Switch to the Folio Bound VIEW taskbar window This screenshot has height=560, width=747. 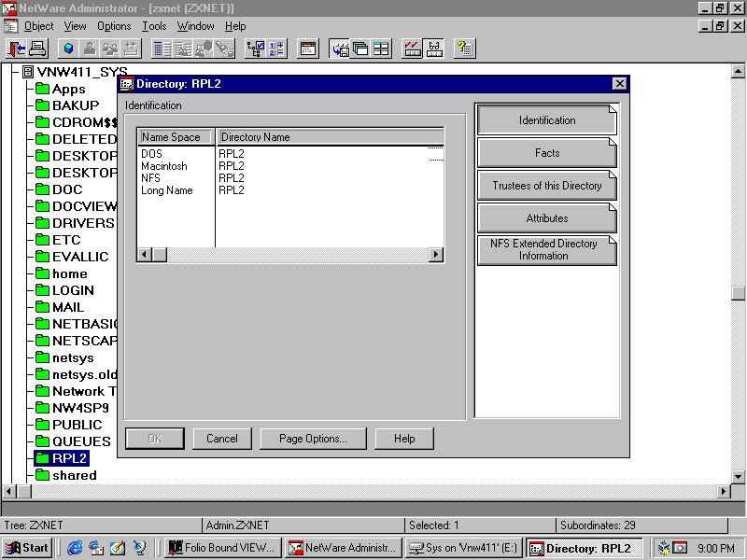point(223,548)
